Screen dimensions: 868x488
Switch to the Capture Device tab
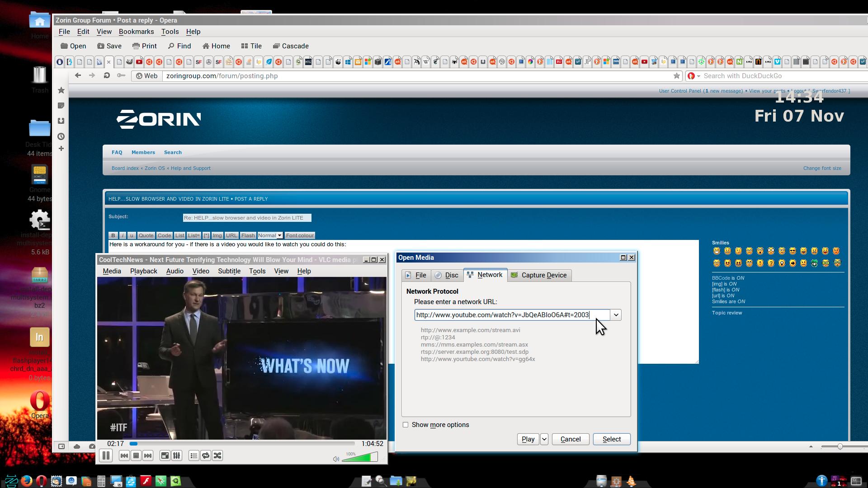(539, 275)
